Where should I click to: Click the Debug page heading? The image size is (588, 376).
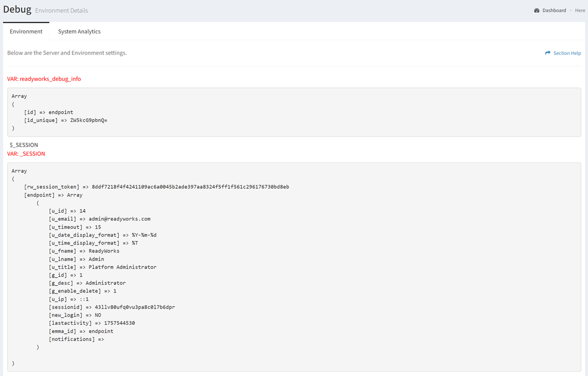(x=17, y=9)
